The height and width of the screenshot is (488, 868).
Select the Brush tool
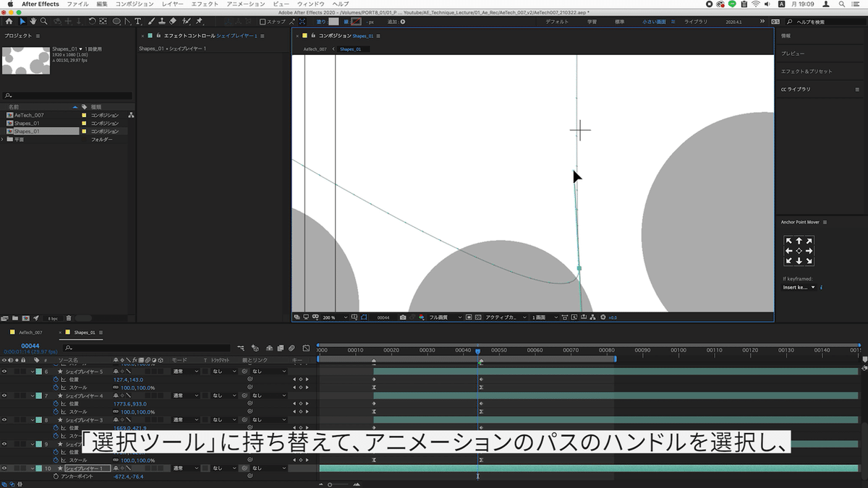pos(150,22)
